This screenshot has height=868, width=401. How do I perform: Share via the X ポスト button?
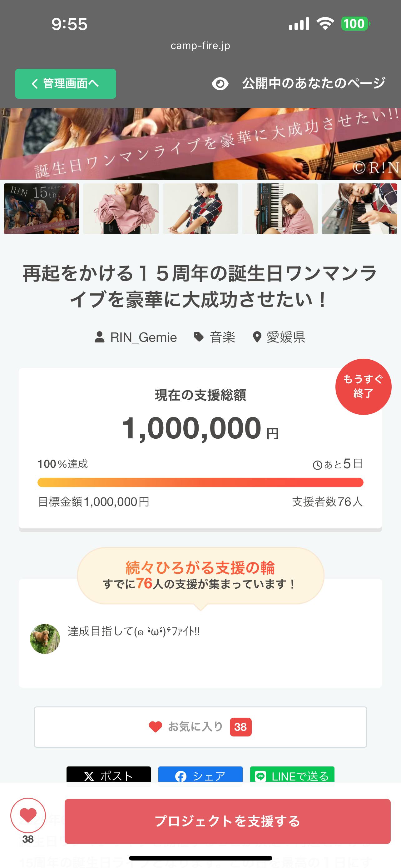[108, 776]
